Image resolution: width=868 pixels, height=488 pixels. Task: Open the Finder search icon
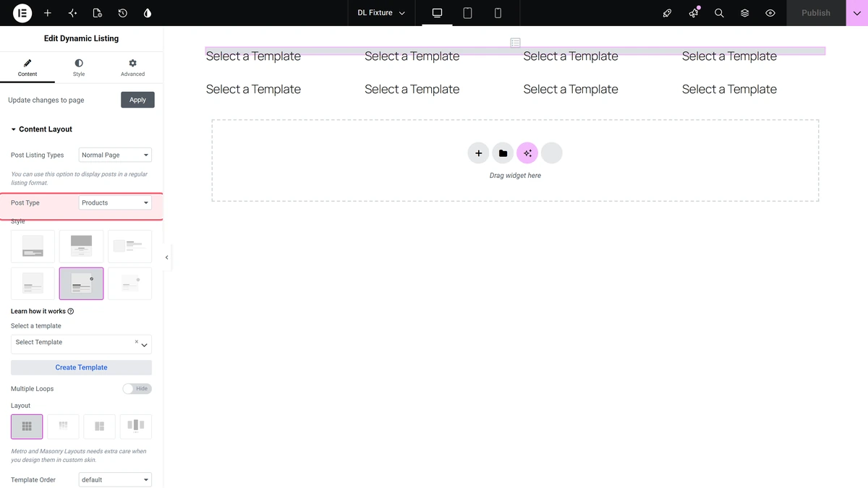point(719,13)
